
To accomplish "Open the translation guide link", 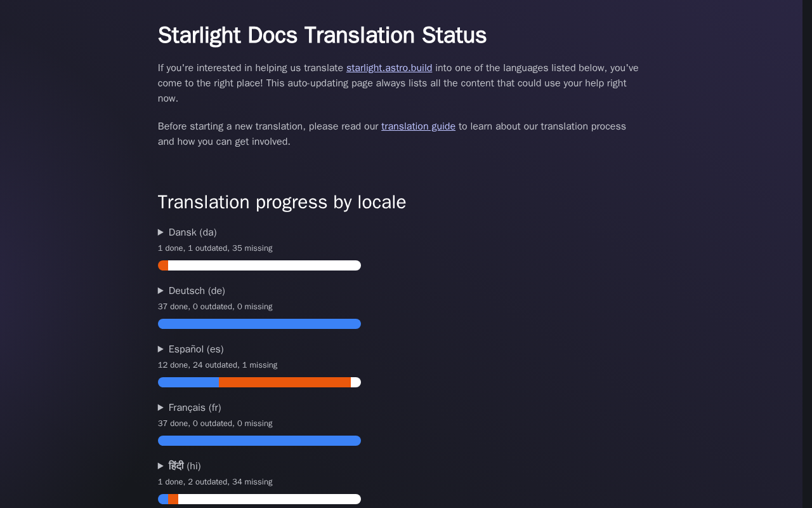I will pos(418,126).
